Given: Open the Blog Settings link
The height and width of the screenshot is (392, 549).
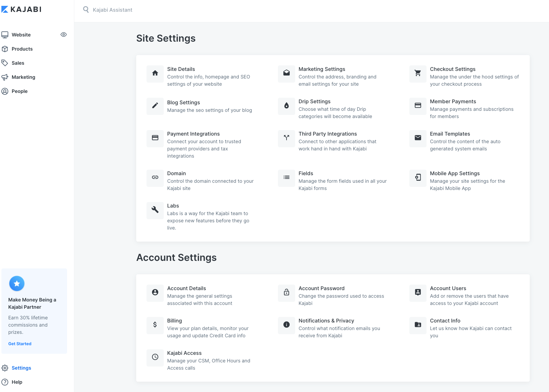Looking at the screenshot, I should pyautogui.click(x=183, y=103).
